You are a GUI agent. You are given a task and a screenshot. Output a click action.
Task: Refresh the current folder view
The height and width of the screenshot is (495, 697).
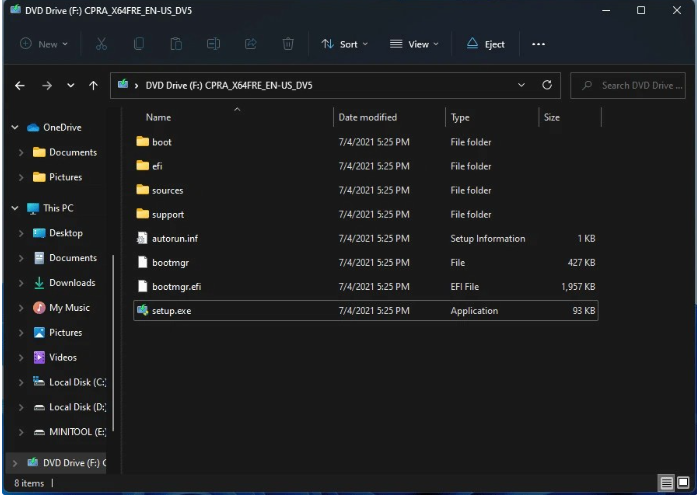coord(547,85)
